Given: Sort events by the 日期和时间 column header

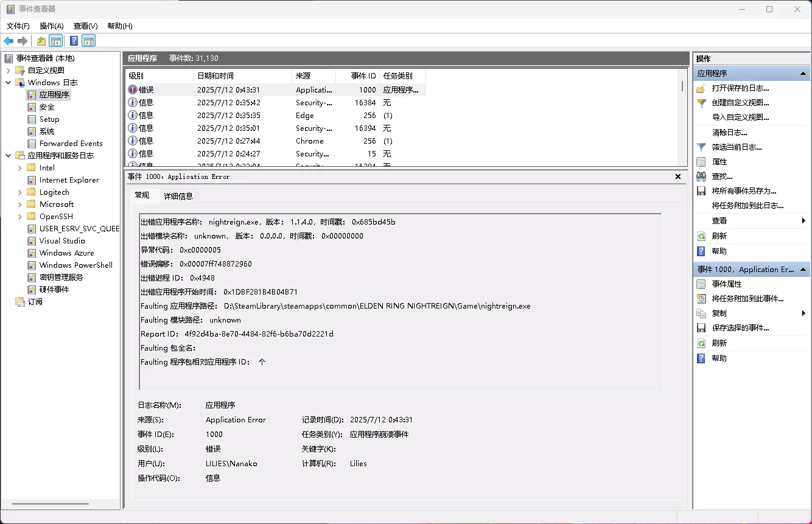Looking at the screenshot, I should (x=242, y=76).
